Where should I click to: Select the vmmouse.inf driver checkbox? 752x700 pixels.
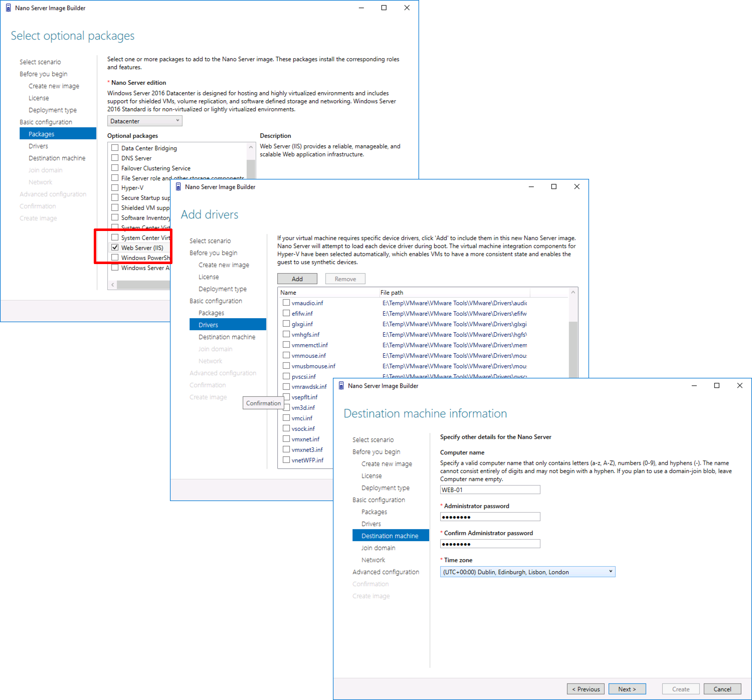click(x=286, y=355)
